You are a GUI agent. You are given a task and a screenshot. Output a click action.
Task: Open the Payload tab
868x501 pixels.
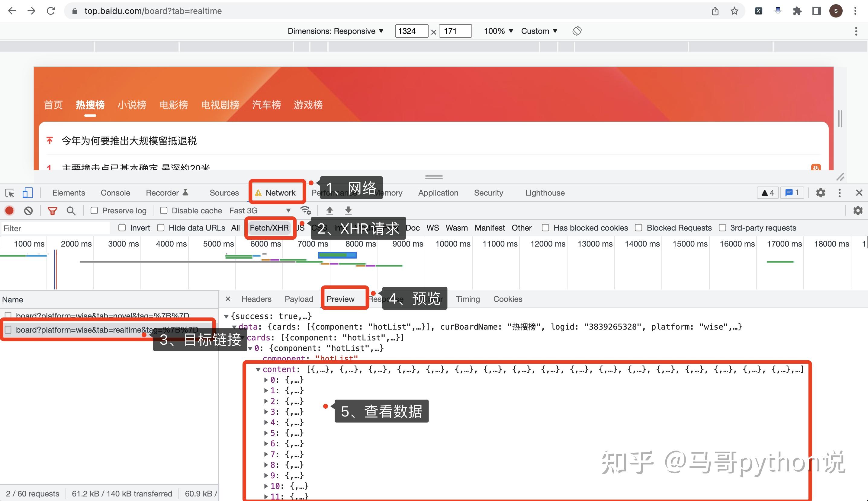pyautogui.click(x=299, y=299)
